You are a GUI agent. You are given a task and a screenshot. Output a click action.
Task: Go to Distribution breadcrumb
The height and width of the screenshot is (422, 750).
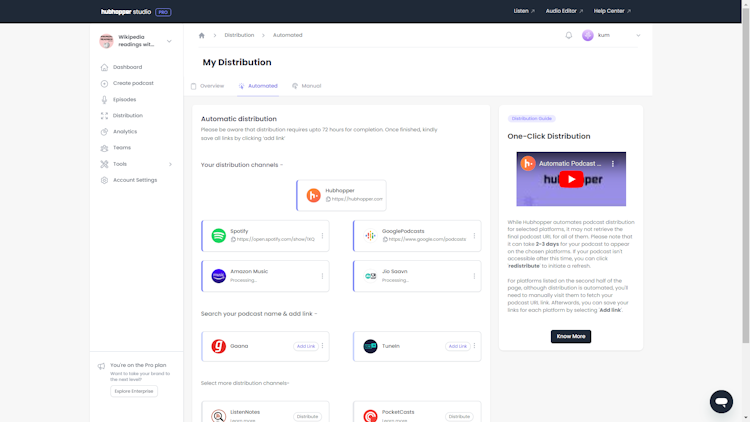tap(239, 35)
